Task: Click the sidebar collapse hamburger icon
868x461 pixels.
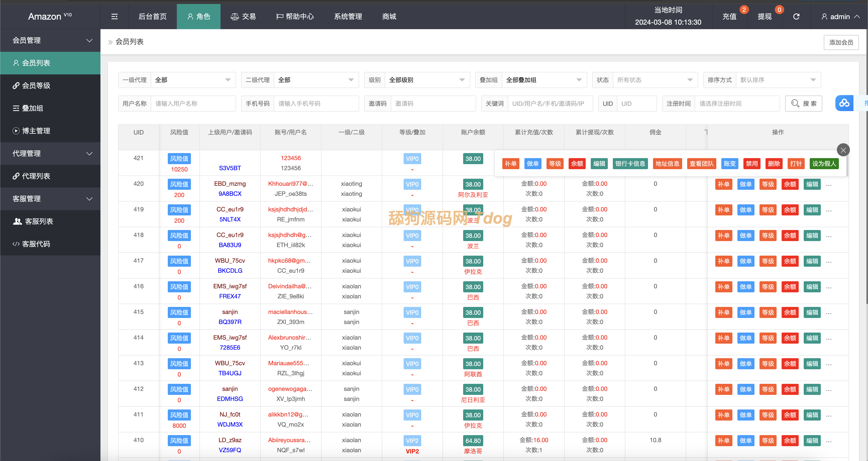Action: tap(114, 17)
